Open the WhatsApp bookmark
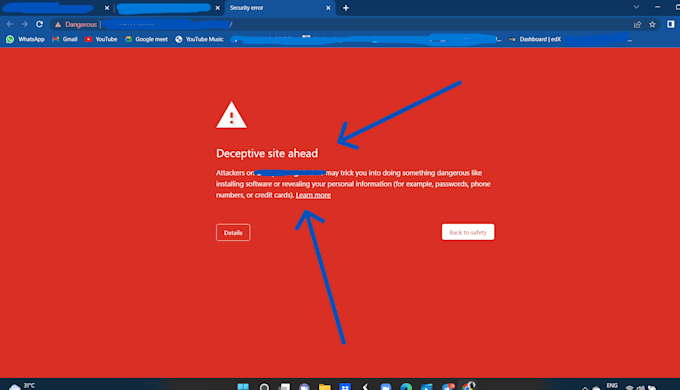The height and width of the screenshot is (390, 680). 25,39
